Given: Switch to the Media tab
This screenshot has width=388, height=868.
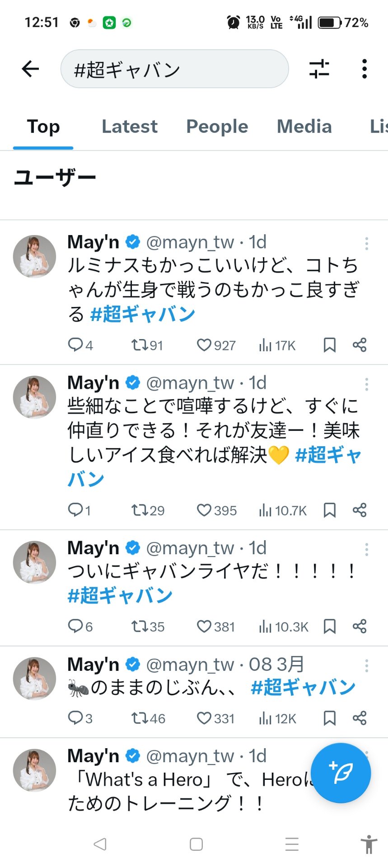Looking at the screenshot, I should pyautogui.click(x=304, y=127).
